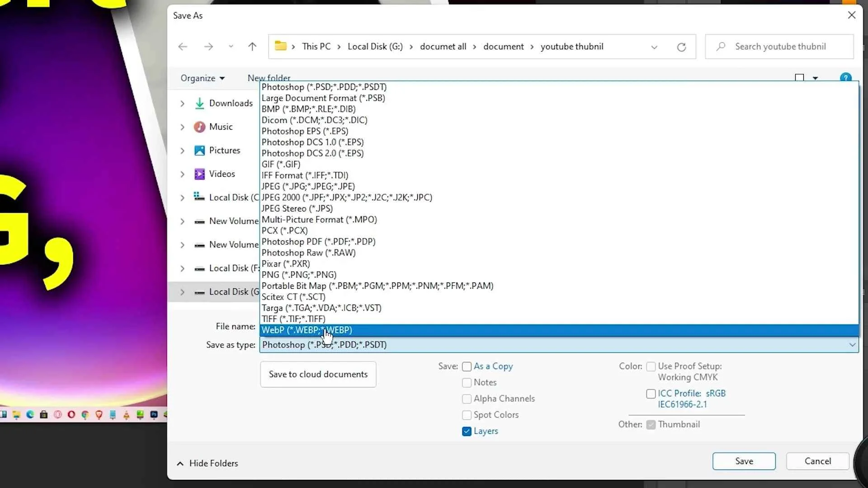Image resolution: width=868 pixels, height=488 pixels.
Task: Open the Organize dropdown menu
Action: pos(203,78)
